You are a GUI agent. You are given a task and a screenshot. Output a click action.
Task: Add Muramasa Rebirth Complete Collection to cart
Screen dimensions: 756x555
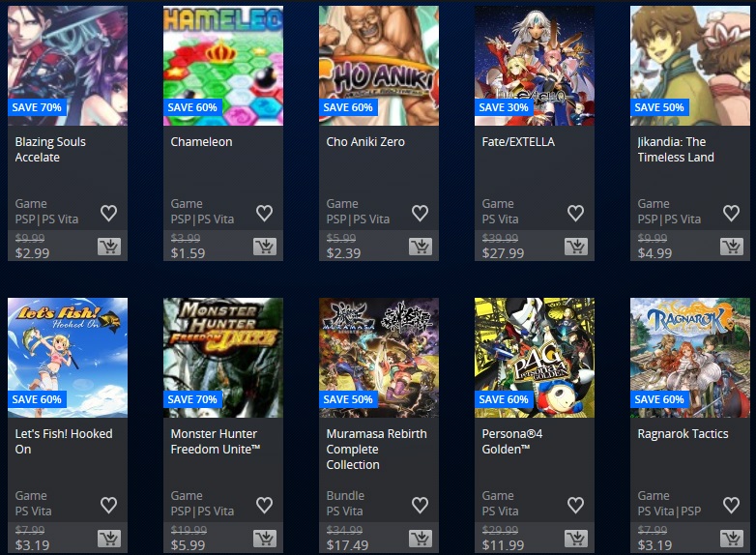tap(421, 539)
